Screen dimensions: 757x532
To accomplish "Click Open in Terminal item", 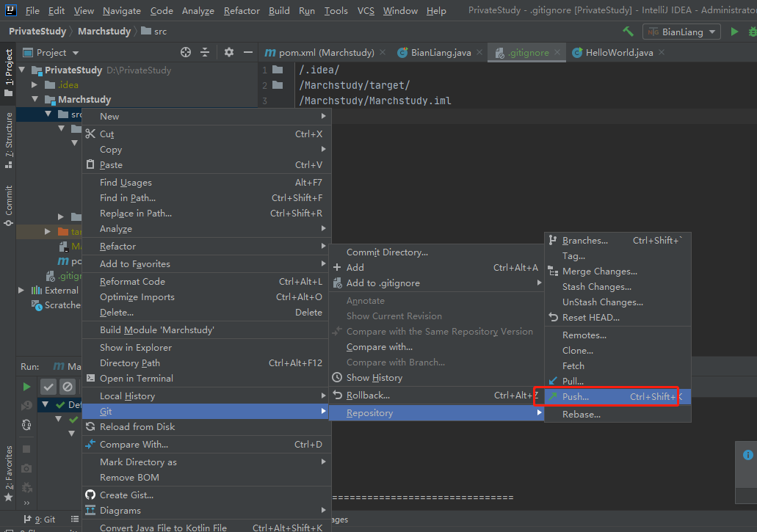I will 206,378.
